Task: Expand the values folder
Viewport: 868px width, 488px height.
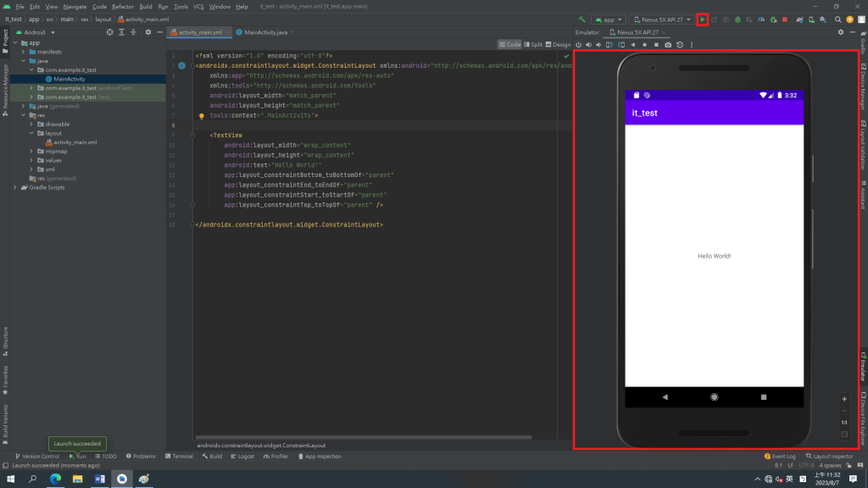Action: (x=31, y=160)
